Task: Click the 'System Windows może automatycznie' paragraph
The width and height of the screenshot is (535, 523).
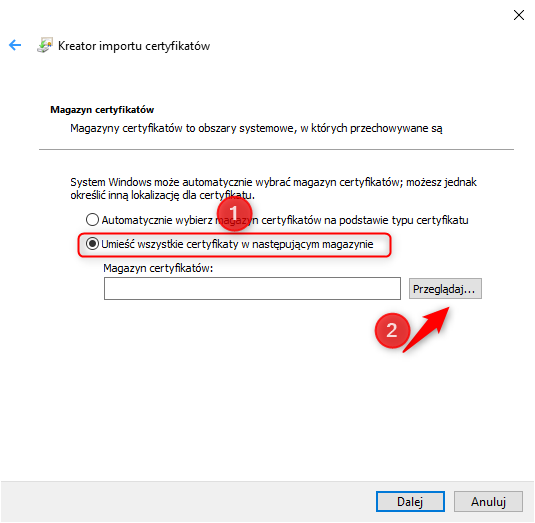Action: pyautogui.click(x=273, y=188)
